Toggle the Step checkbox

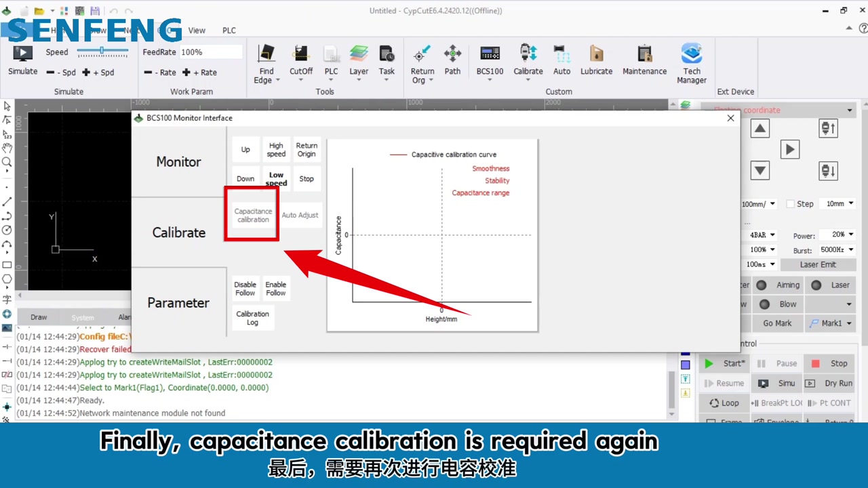tap(790, 204)
